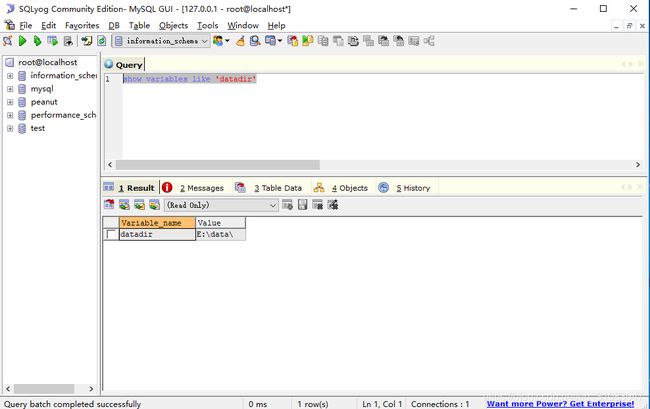This screenshot has width=650, height=409.
Task: Open the dropdown arrow right of the schema sync icon
Action: click(x=280, y=41)
